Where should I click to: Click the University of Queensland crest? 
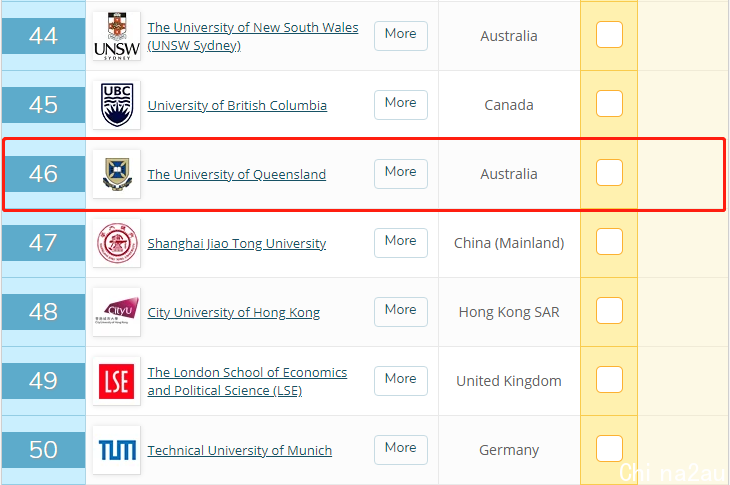click(x=116, y=174)
